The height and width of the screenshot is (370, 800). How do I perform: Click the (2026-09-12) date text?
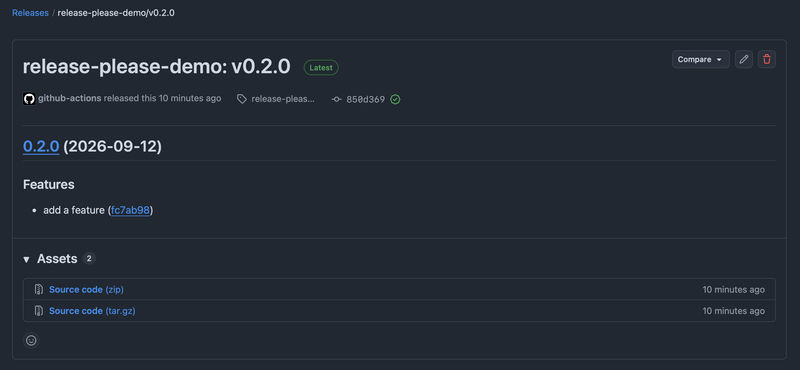[112, 146]
